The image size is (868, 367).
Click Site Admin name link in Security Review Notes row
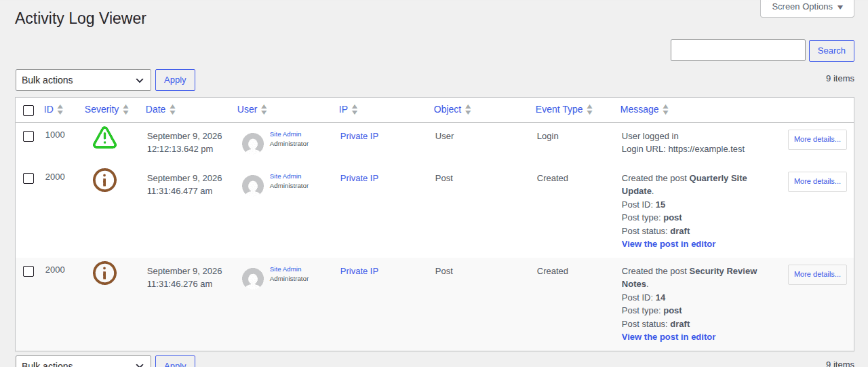(x=285, y=269)
